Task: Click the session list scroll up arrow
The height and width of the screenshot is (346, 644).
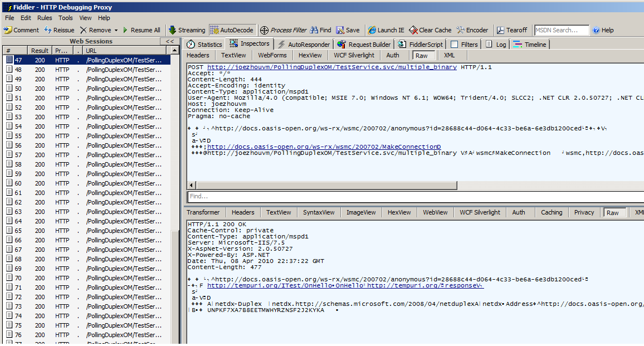Action: coord(175,50)
